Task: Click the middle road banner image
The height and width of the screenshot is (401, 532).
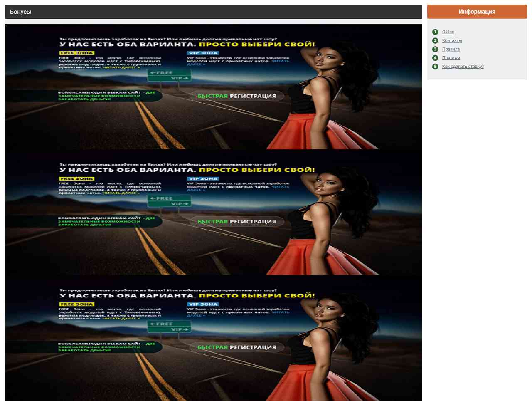Action: (214, 212)
